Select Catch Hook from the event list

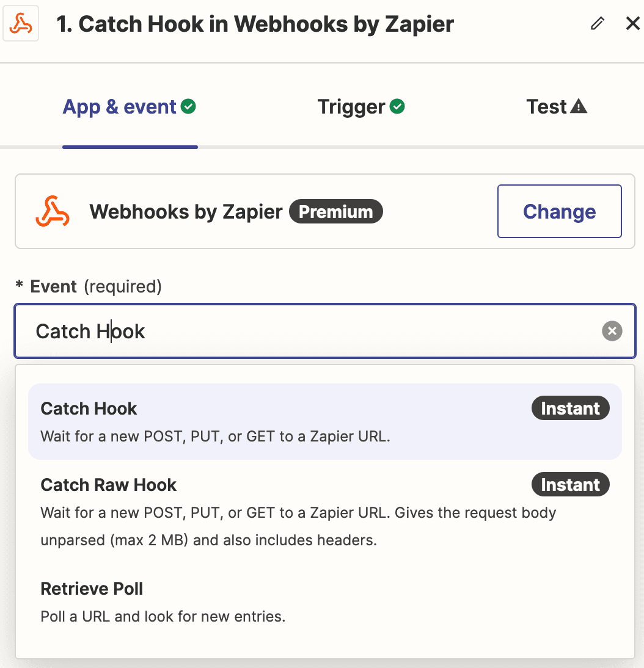325,422
